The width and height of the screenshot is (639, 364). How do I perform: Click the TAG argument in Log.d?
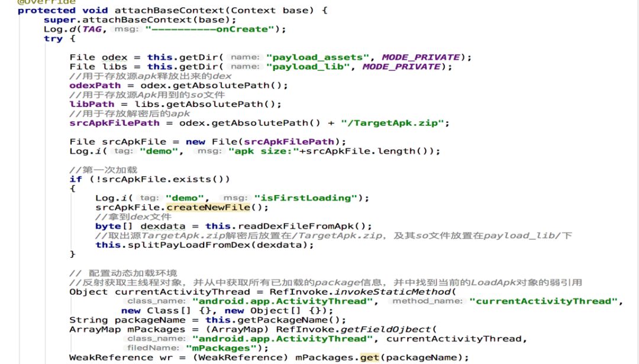92,30
